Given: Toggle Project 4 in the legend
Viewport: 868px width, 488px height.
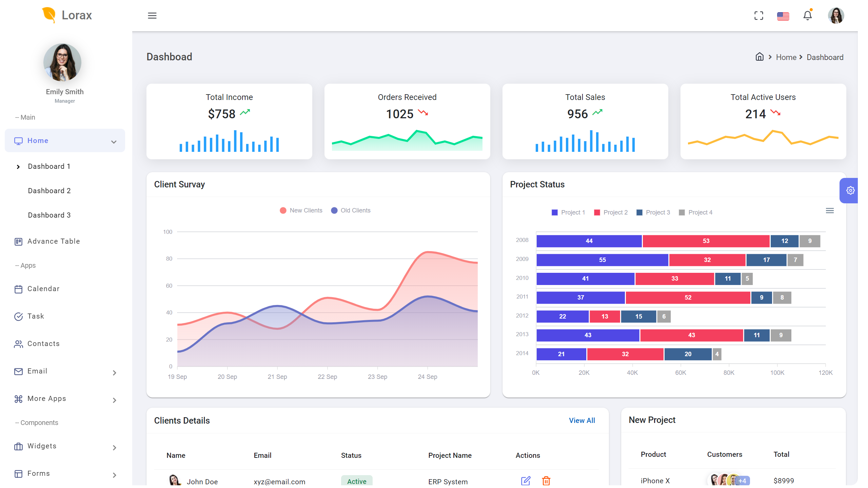Looking at the screenshot, I should [x=696, y=212].
